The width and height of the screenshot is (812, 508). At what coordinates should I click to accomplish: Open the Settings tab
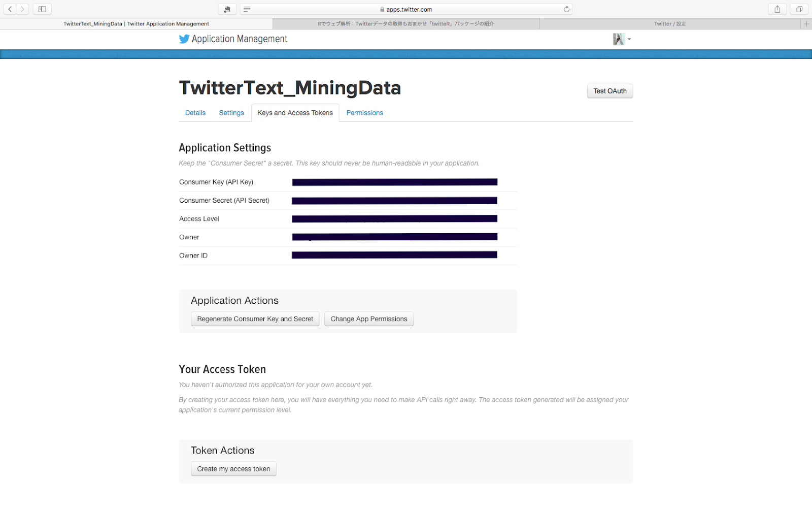coord(231,113)
